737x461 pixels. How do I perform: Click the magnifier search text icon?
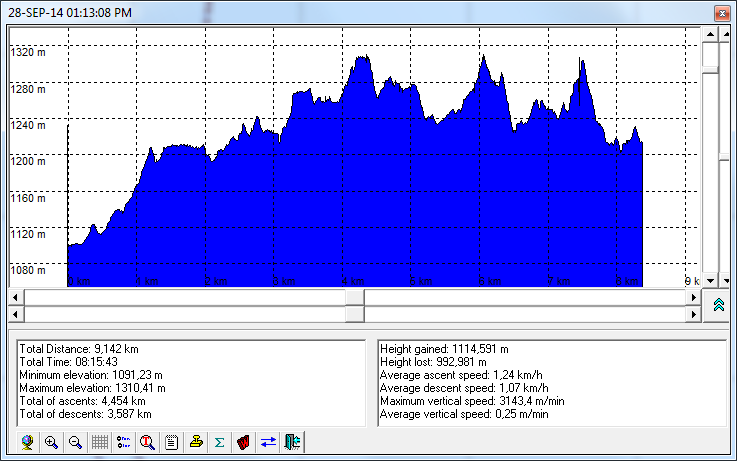pyautogui.click(x=147, y=441)
